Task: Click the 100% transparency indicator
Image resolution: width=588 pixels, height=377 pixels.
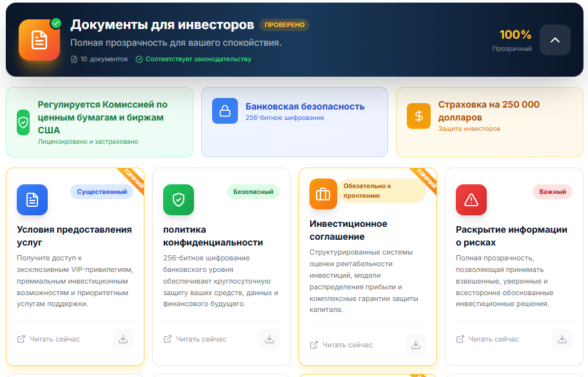Action: coord(515,35)
